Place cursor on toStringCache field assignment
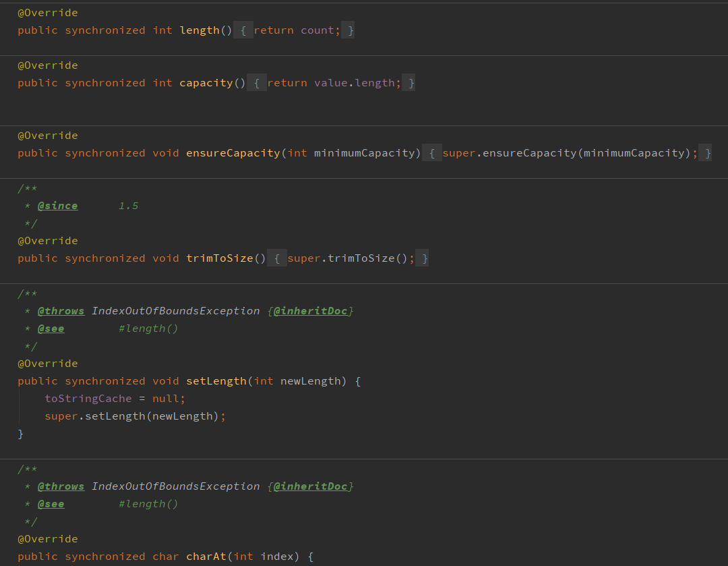Screen dimensions: 728x566 point(88,399)
